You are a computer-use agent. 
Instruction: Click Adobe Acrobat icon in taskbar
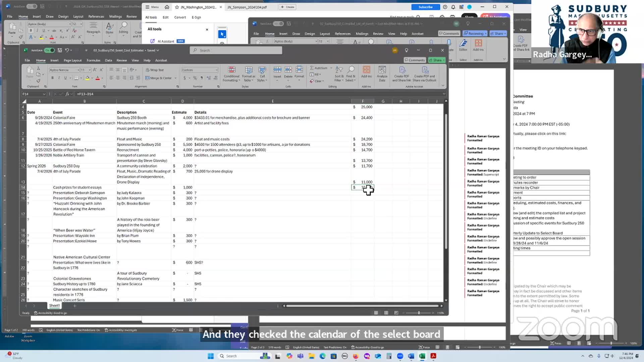coord(433,356)
